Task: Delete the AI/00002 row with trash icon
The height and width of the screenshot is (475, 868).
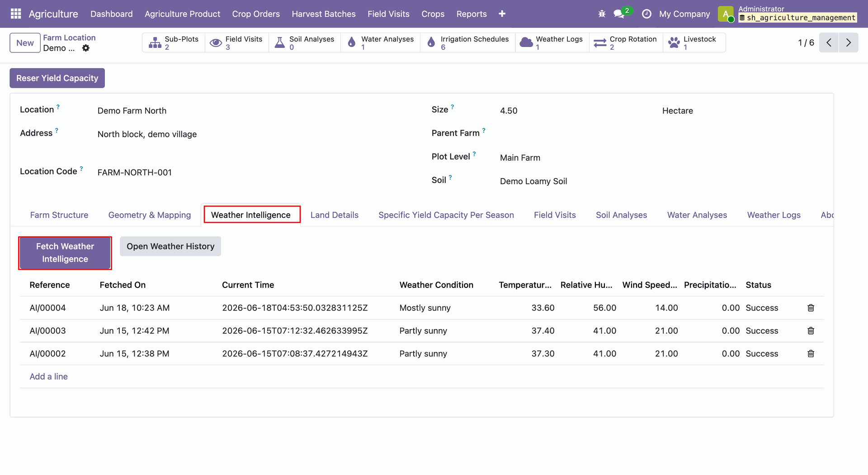Action: pos(811,353)
